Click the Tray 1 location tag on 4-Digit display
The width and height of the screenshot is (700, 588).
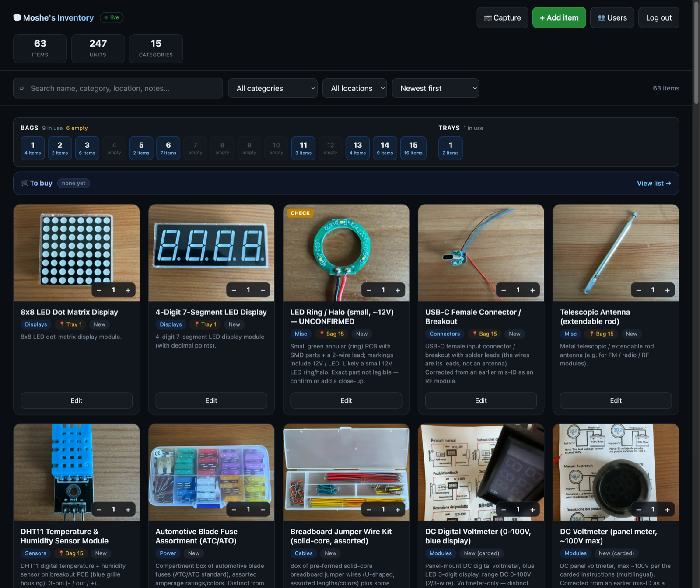[205, 324]
